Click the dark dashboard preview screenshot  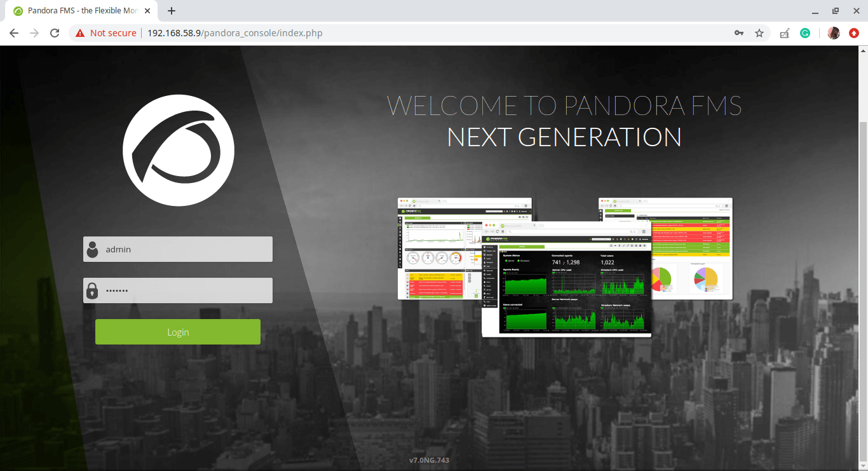coord(567,279)
